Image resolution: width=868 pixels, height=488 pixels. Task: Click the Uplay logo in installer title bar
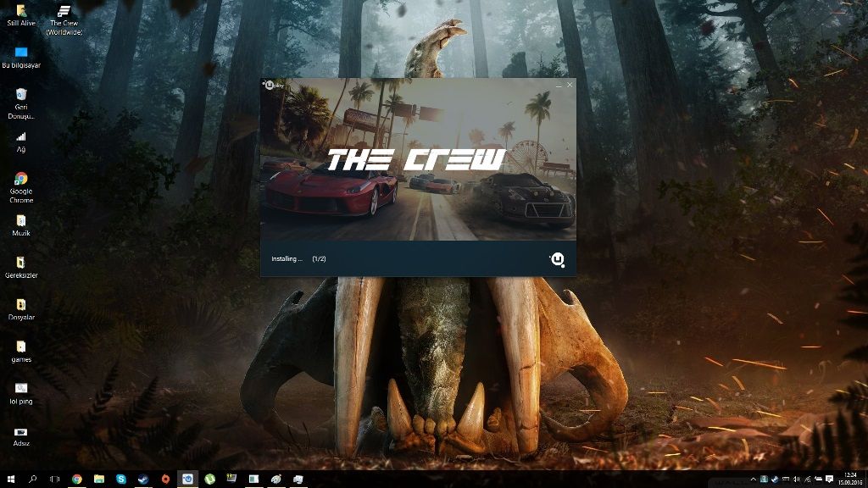(274, 86)
